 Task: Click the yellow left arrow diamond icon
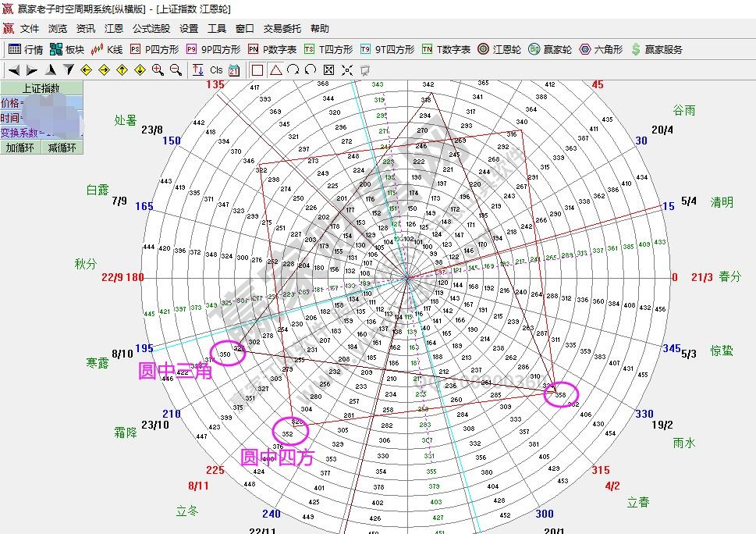[86, 70]
